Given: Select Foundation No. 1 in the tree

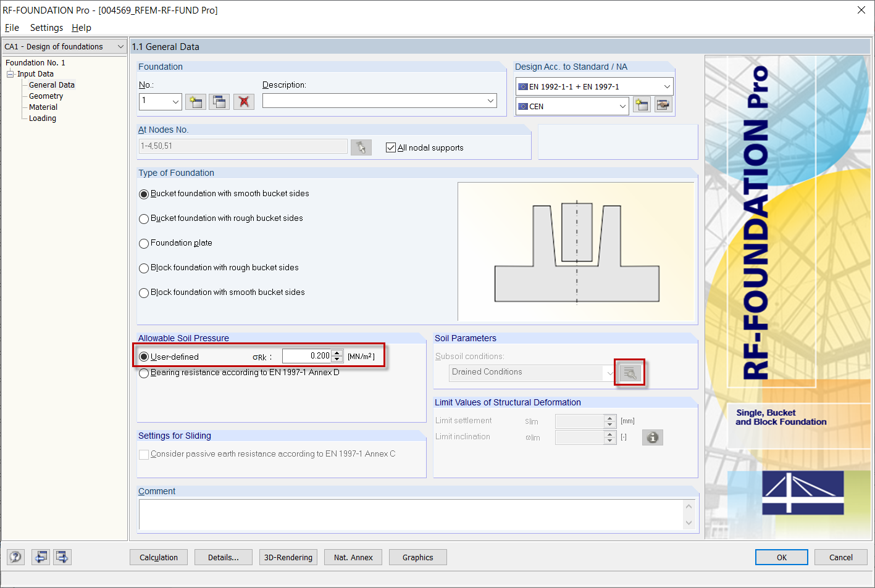Looking at the screenshot, I should click(35, 63).
